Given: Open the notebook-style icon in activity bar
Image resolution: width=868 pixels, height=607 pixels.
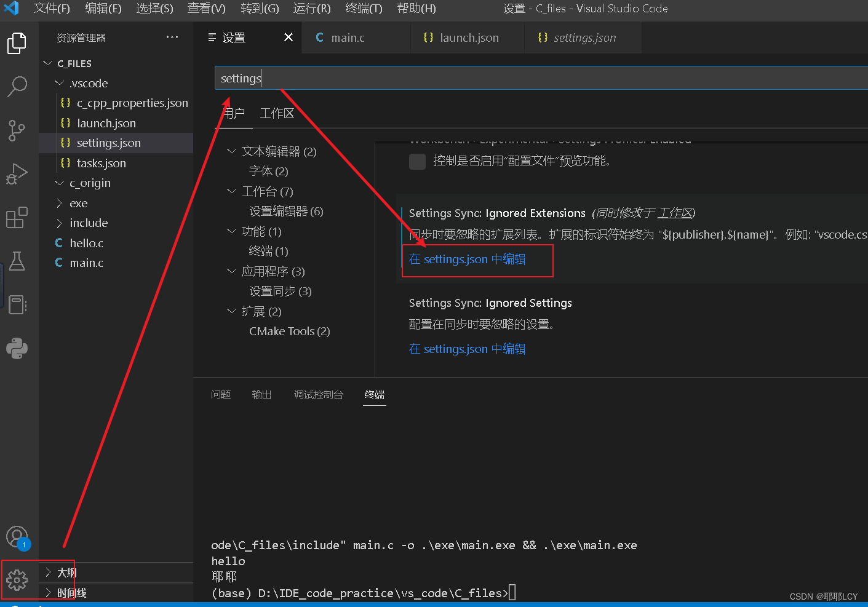Looking at the screenshot, I should 17,305.
